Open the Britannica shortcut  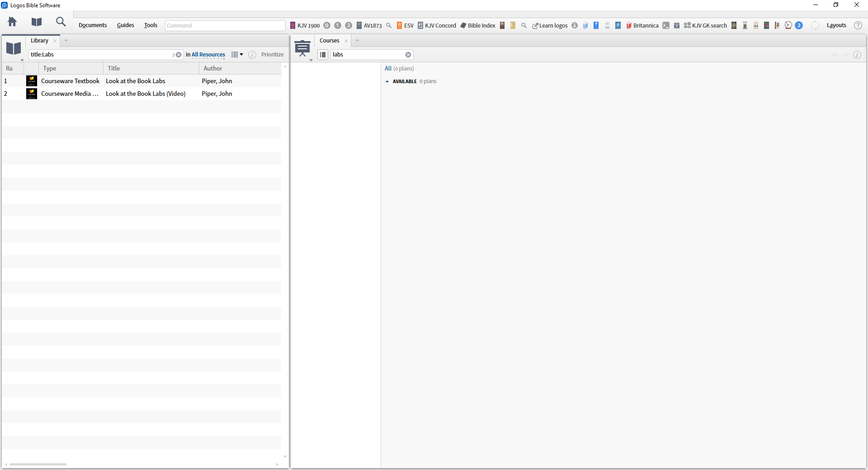point(642,25)
